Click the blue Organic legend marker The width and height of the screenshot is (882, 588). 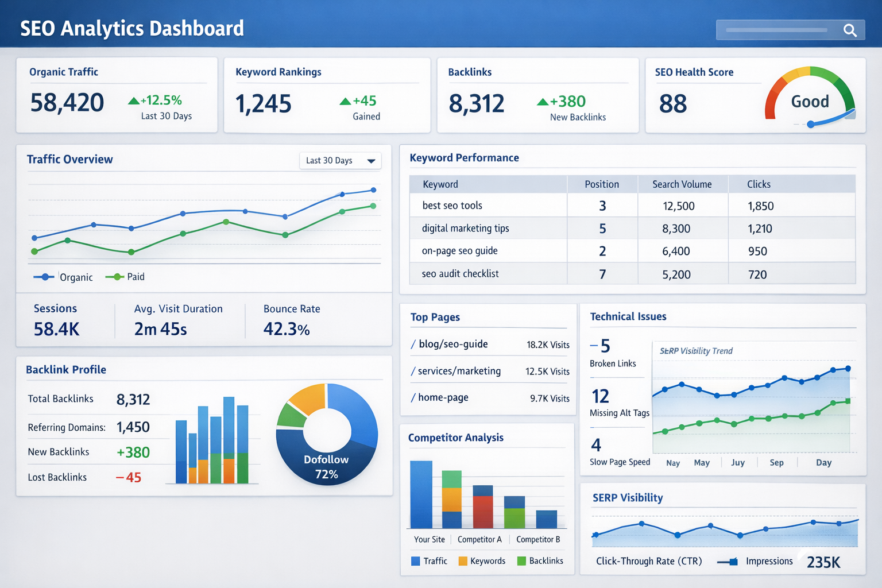coord(44,277)
